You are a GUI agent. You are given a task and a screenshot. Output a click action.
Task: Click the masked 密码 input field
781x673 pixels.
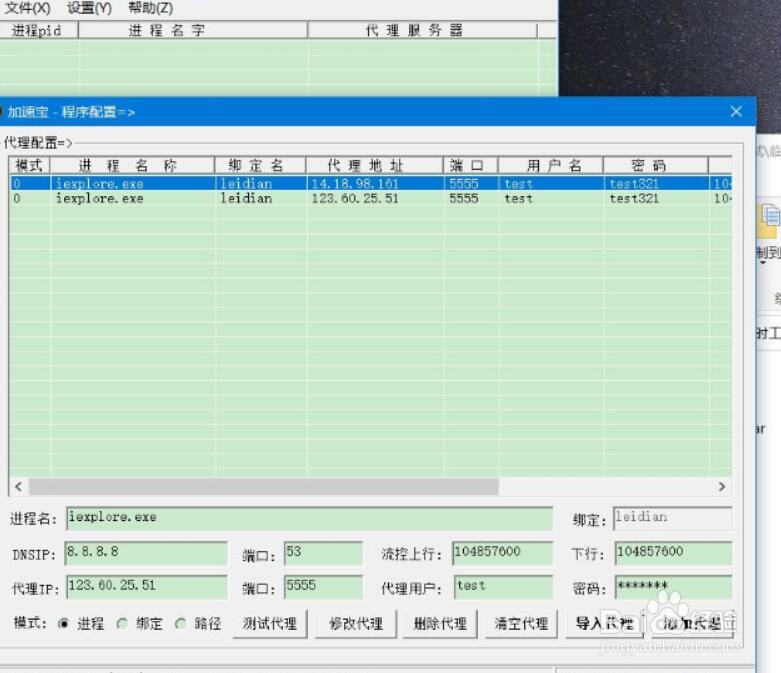coord(673,587)
